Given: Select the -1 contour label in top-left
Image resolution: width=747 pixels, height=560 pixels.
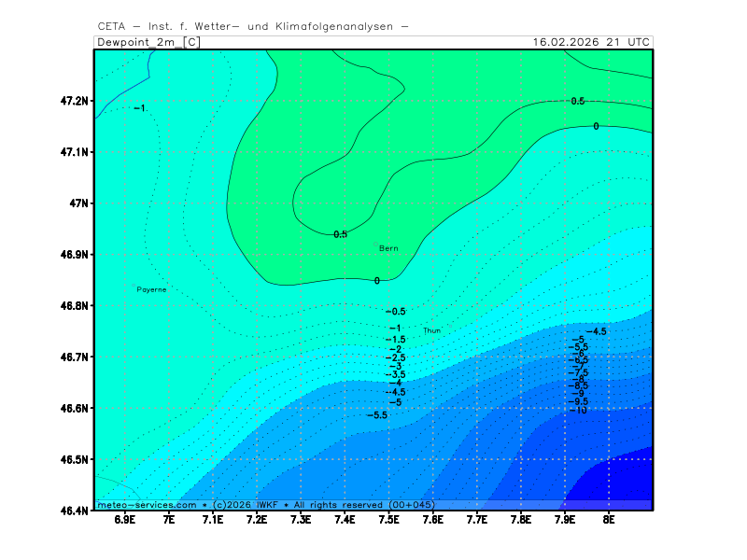Looking at the screenshot, I should coord(139,108).
